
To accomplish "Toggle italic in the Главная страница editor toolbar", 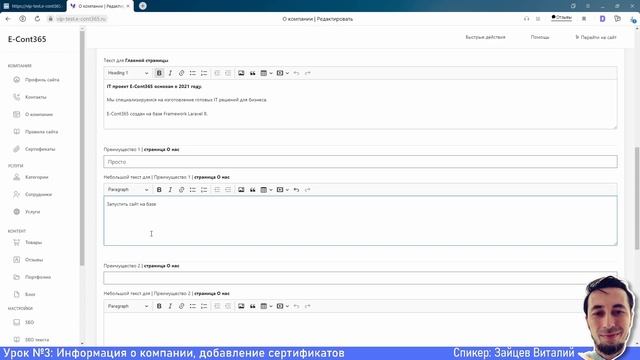I will coord(170,73).
